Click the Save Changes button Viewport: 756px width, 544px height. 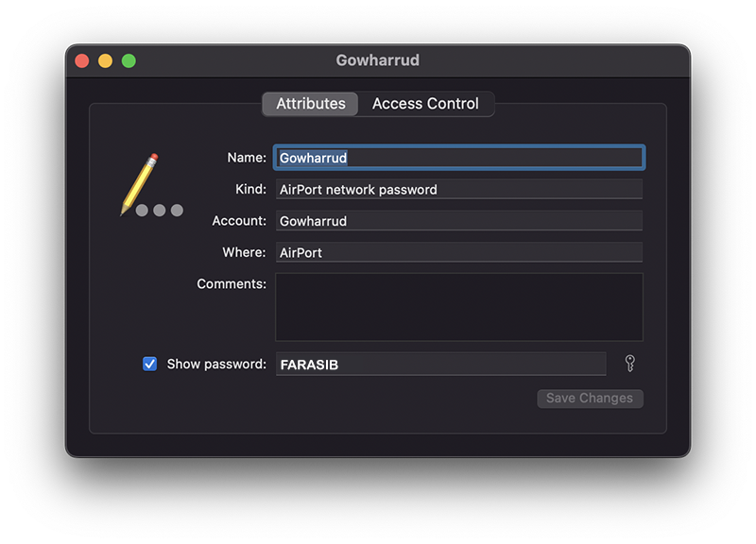(x=590, y=399)
